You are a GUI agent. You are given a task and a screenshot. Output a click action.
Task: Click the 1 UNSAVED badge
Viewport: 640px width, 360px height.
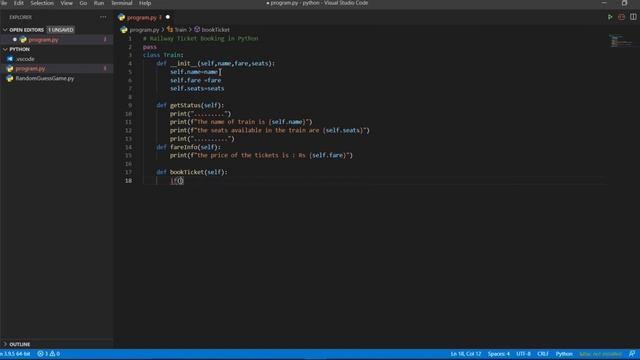(x=60, y=30)
